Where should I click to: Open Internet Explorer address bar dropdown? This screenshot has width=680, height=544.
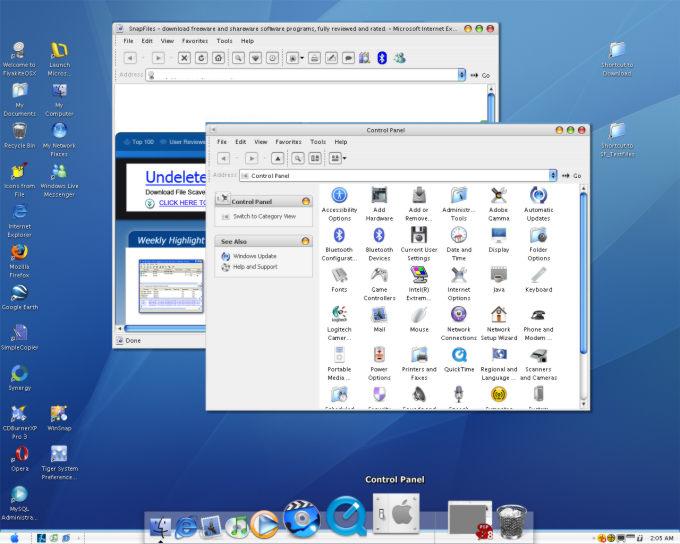pyautogui.click(x=461, y=75)
